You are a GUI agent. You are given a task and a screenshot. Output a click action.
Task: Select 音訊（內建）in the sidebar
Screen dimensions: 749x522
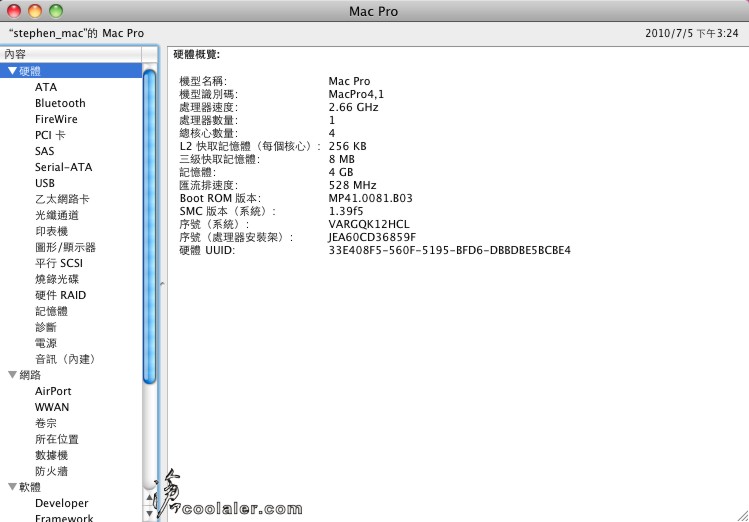point(65,359)
